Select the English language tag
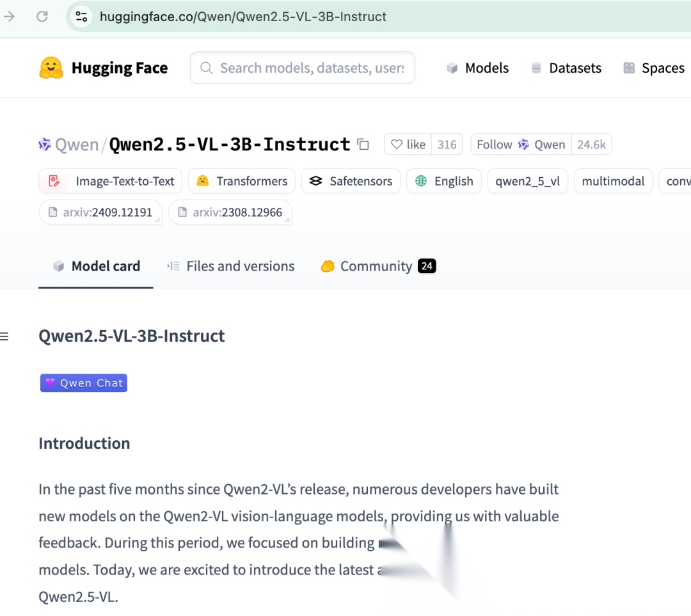The image size is (691, 616). tap(444, 181)
